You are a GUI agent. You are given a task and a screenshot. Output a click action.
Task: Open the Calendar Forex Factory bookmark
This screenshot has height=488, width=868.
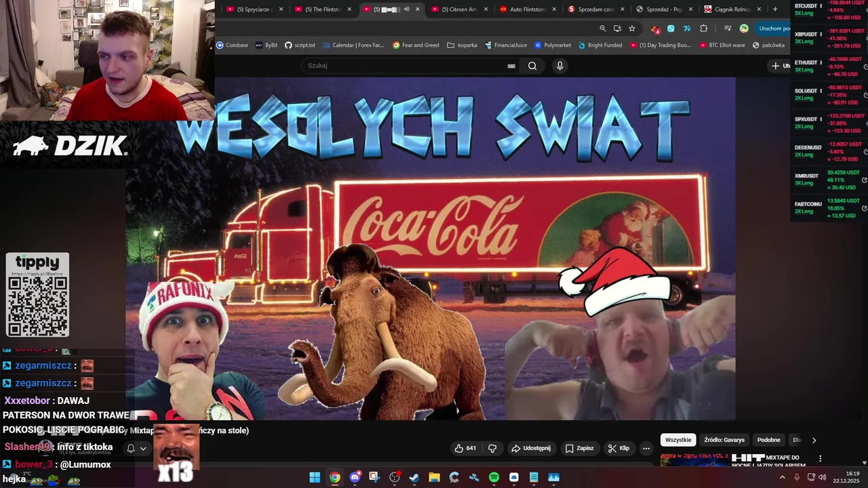coord(353,45)
